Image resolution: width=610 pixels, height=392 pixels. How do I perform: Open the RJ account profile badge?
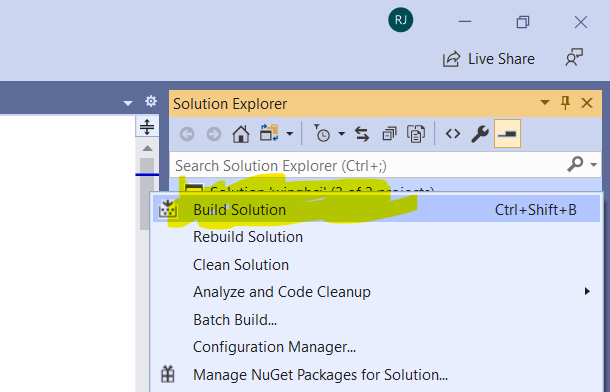[x=401, y=20]
